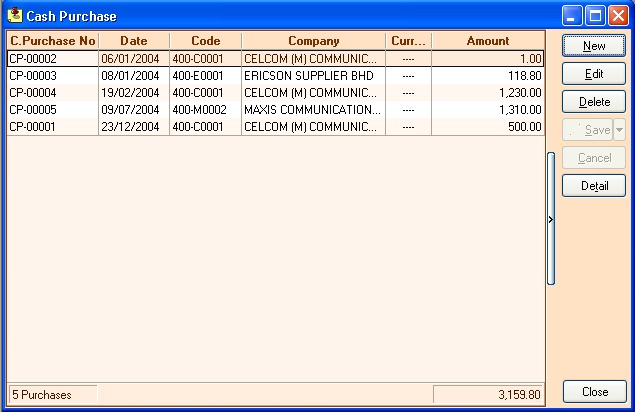Click amount 118.80
Viewport: 635px width, 412px height.
524,76
